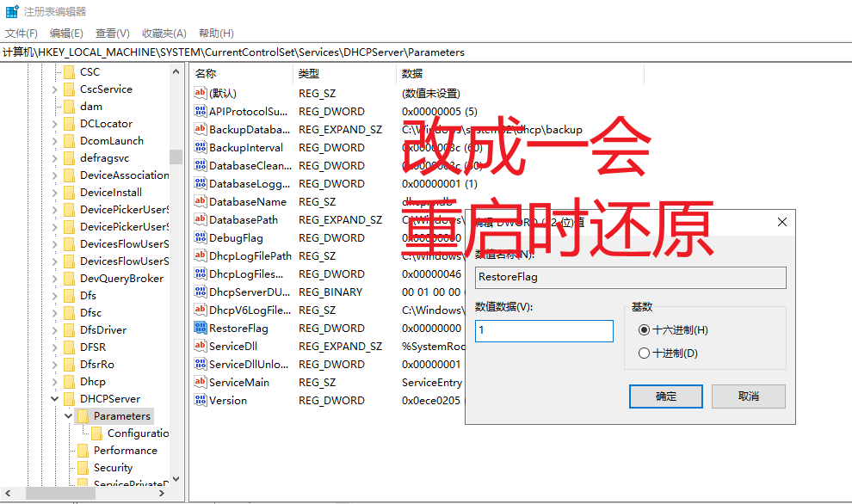Viewport: 852px width, 504px height.
Task: Confirm with the 确定 button
Action: (x=665, y=396)
